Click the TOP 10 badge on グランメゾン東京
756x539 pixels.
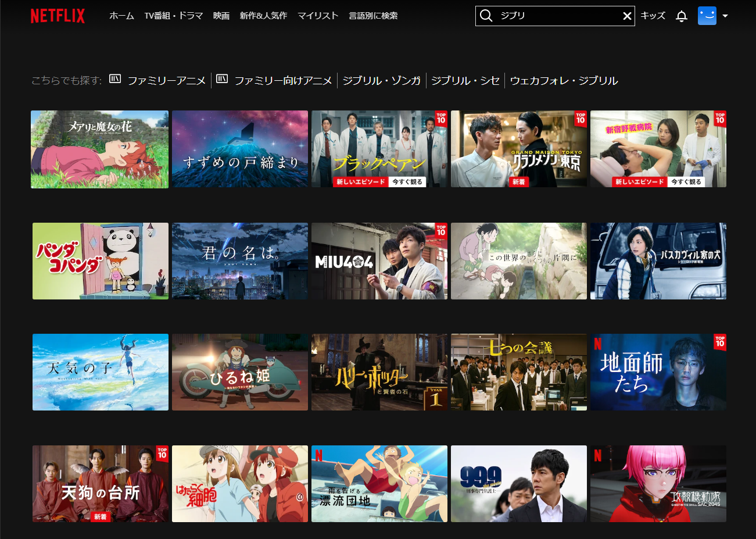581,119
